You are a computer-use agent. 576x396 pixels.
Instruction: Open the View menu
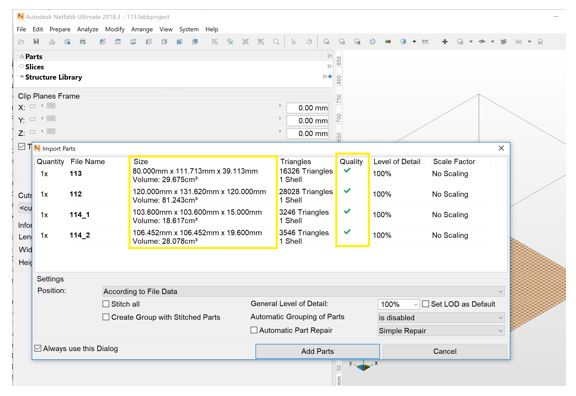click(x=166, y=29)
